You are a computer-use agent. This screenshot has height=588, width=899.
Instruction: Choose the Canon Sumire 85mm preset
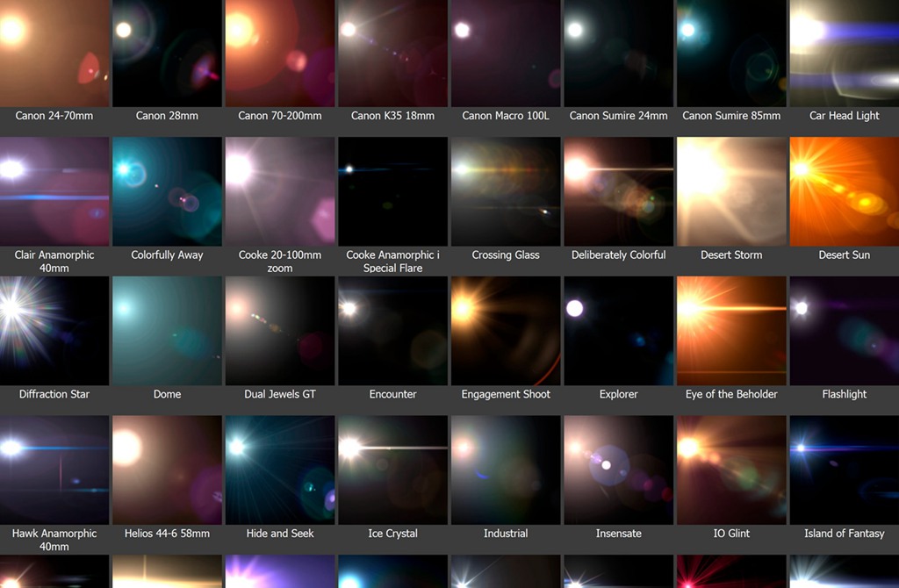731,54
